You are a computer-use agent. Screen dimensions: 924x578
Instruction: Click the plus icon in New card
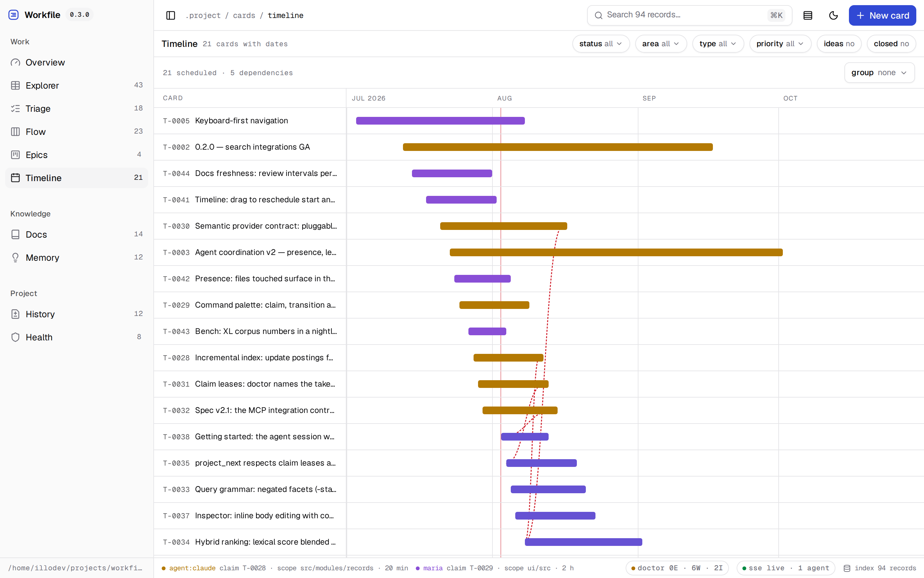tap(860, 15)
